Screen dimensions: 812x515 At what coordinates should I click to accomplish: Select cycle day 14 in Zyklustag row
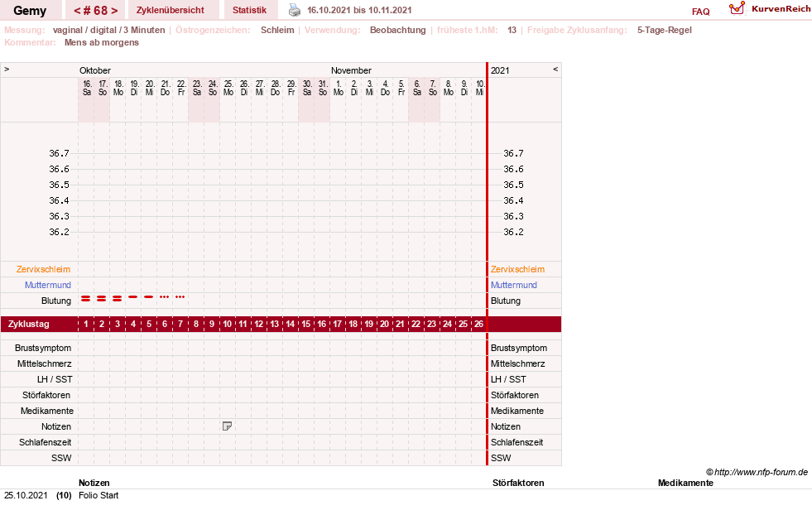point(290,324)
